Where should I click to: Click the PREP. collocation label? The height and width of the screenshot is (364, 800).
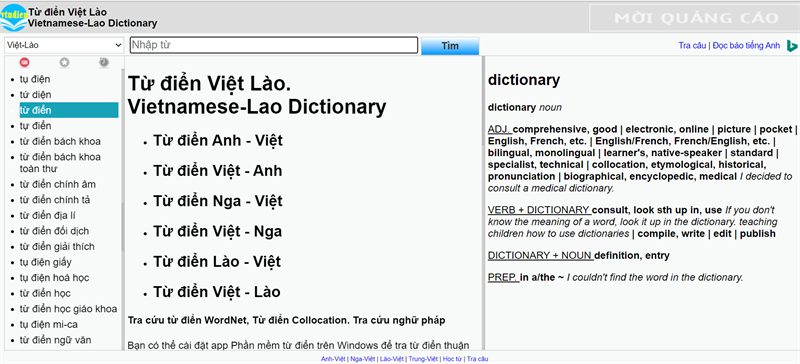pos(504,278)
